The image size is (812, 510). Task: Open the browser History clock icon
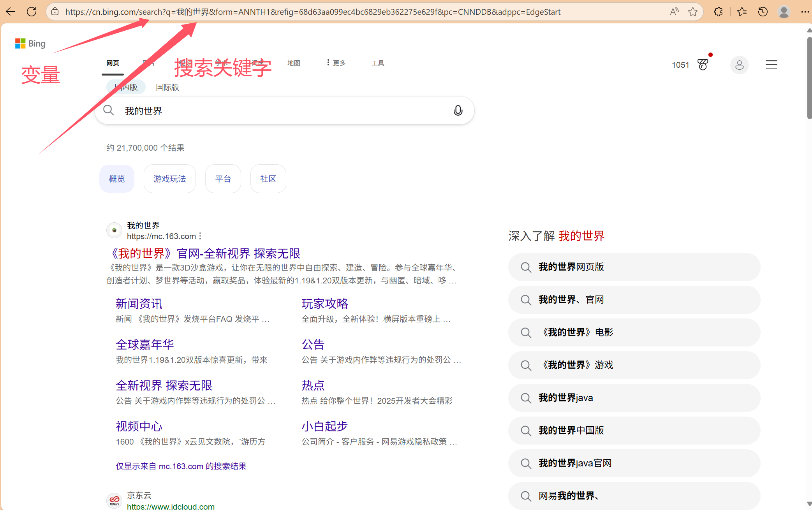[x=763, y=12]
